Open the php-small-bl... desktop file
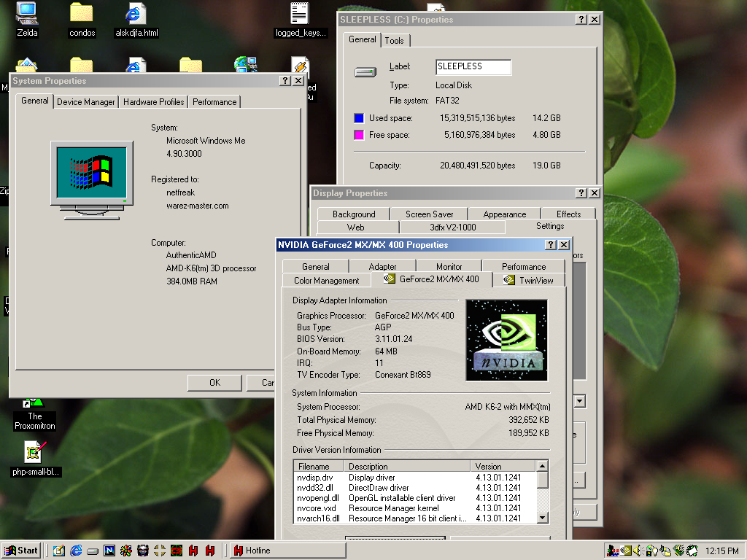Image resolution: width=747 pixels, height=560 pixels. [x=34, y=458]
